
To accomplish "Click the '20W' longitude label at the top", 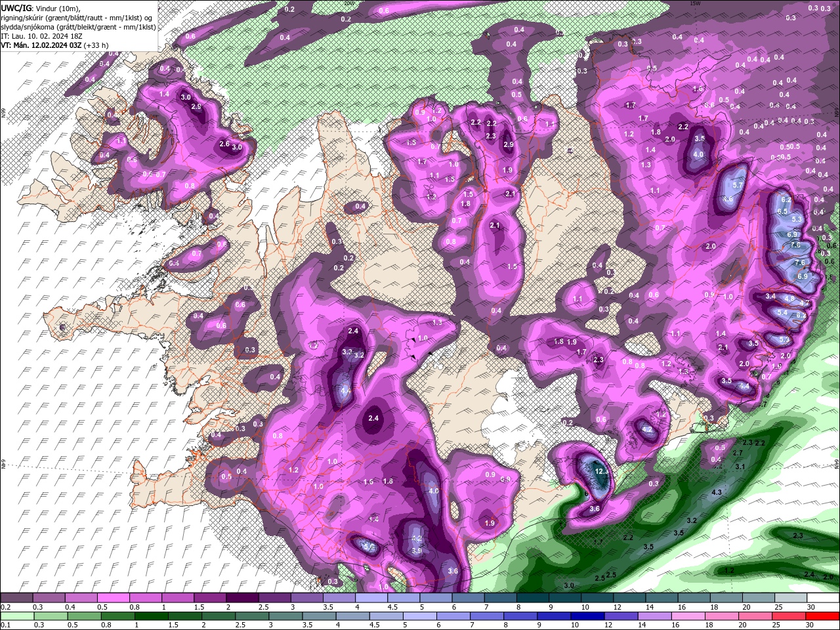I will tap(348, 3).
